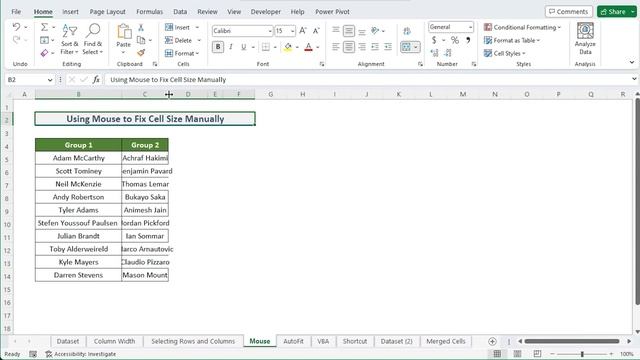Open Analyze Data

point(585,39)
